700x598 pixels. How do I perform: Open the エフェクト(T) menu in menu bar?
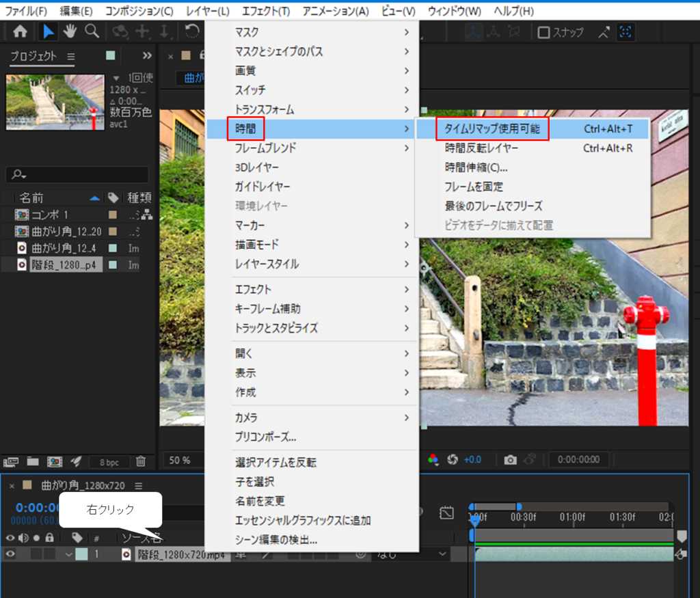point(265,12)
